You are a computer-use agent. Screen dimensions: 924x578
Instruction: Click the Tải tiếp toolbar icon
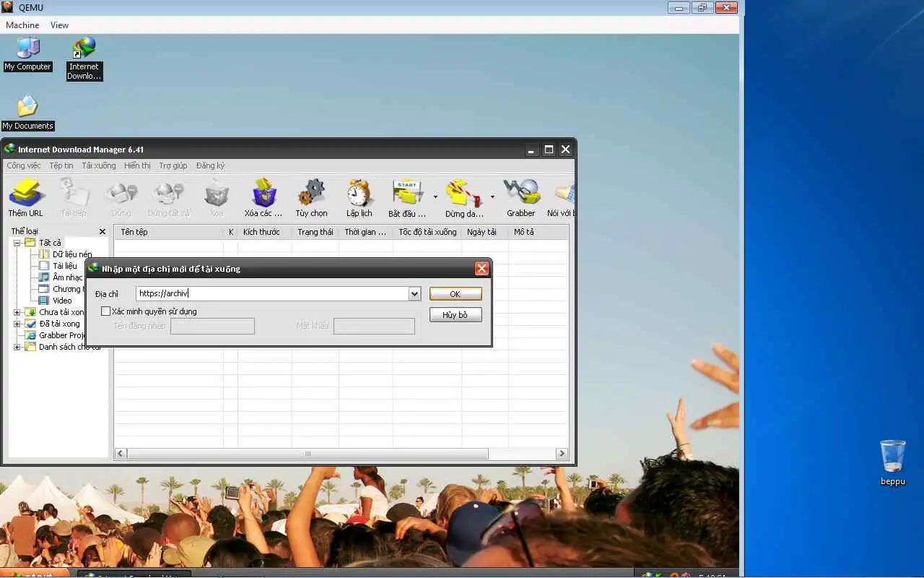pyautogui.click(x=74, y=197)
